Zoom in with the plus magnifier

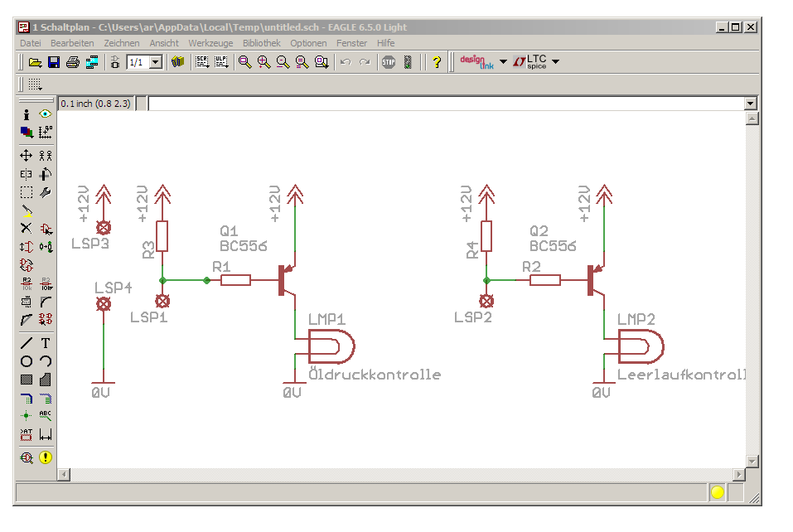coord(264,62)
